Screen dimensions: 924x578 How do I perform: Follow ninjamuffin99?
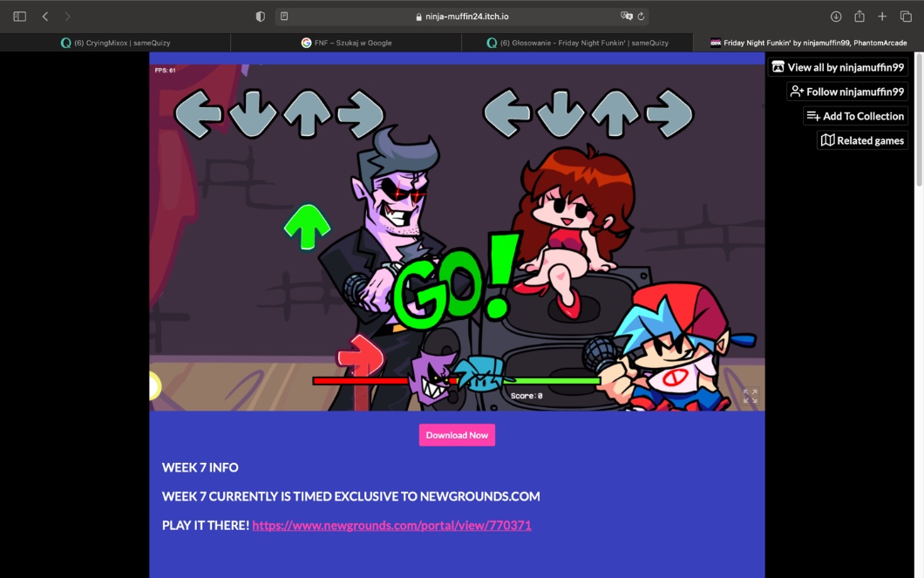(846, 92)
